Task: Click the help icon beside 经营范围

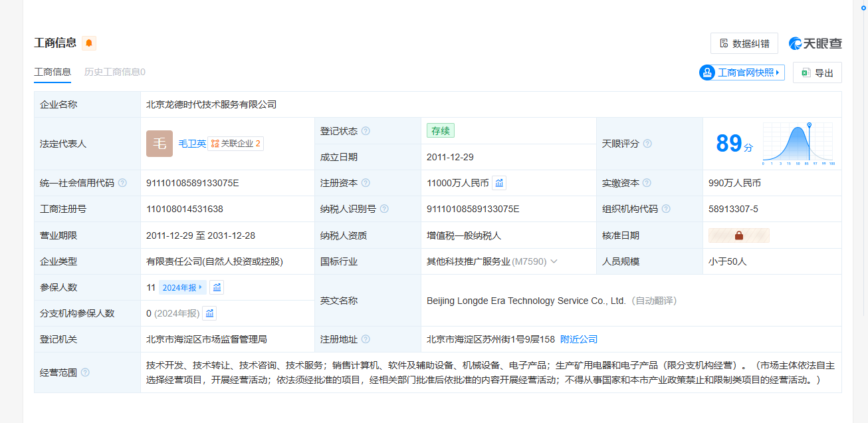Action: pyautogui.click(x=85, y=372)
